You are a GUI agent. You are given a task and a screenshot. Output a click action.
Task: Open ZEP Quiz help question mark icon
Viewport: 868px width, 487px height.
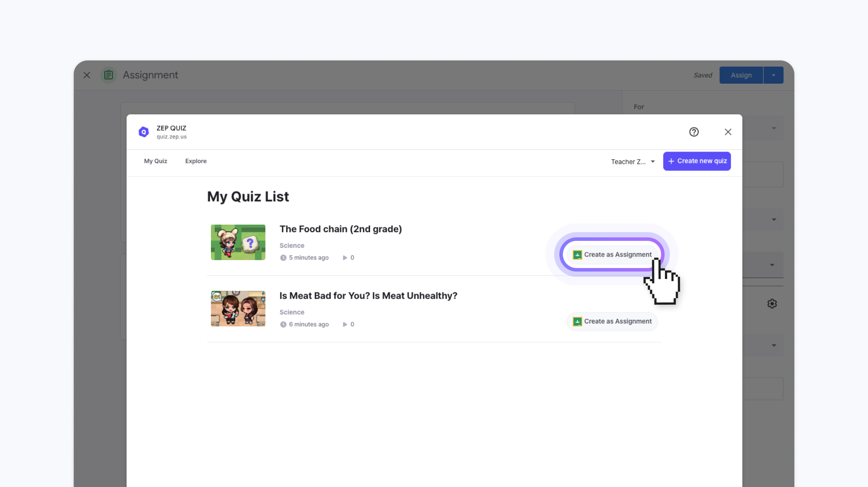pos(694,132)
